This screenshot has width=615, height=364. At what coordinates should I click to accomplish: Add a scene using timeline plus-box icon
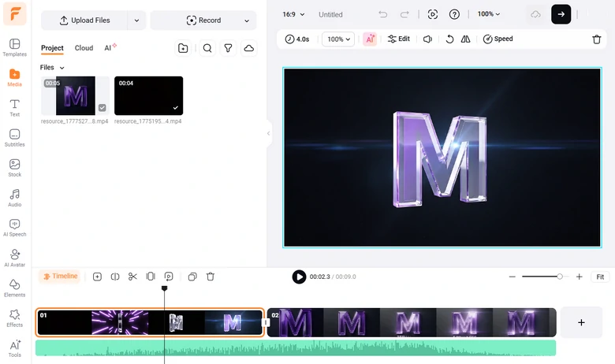pos(97,277)
